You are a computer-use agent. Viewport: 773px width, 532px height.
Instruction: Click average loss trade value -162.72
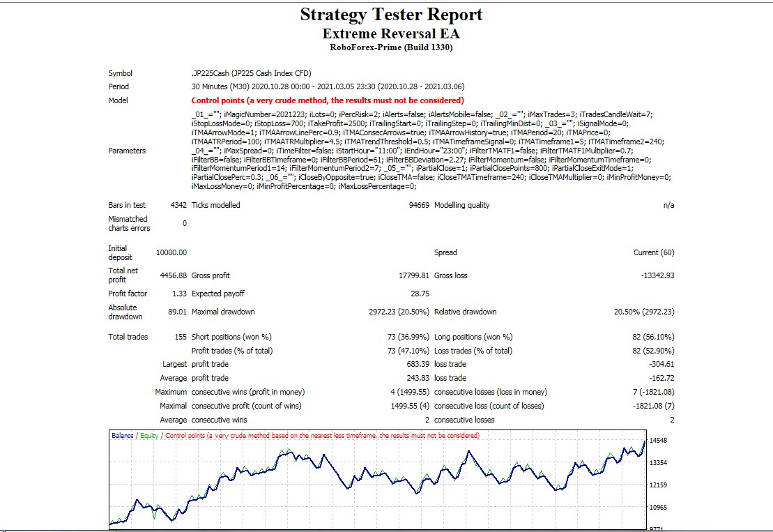661,378
